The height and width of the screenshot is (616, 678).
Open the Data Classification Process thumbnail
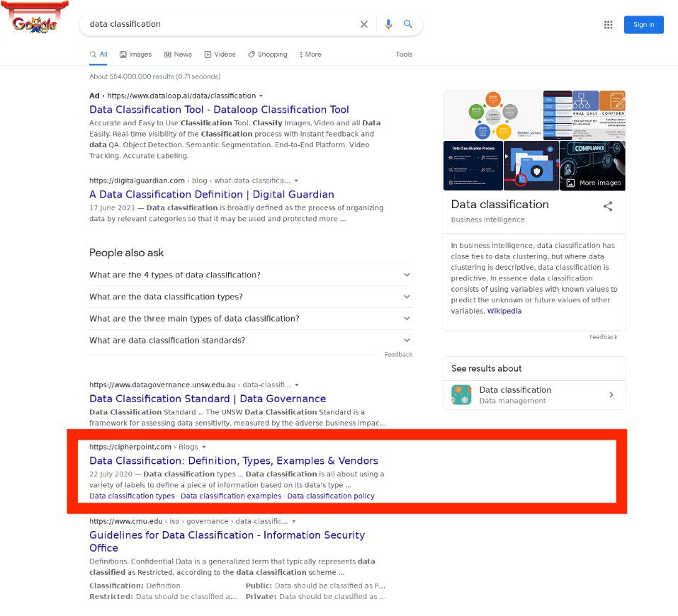tap(473, 166)
